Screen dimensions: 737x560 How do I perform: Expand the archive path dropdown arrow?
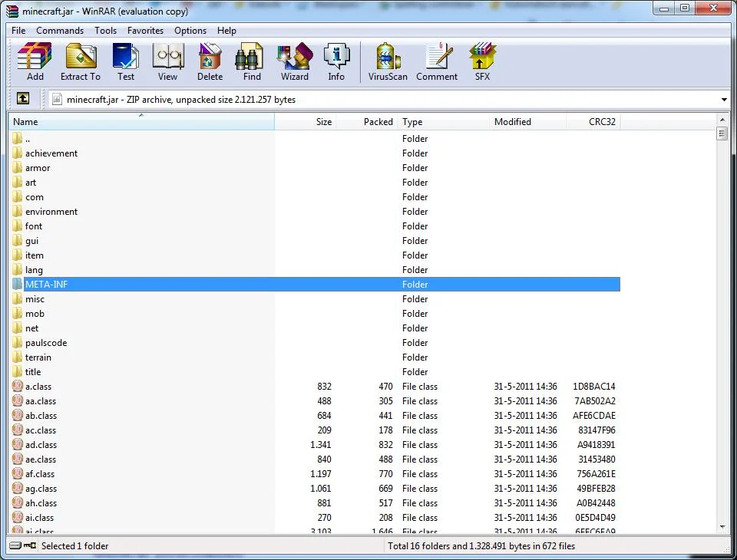click(x=724, y=100)
